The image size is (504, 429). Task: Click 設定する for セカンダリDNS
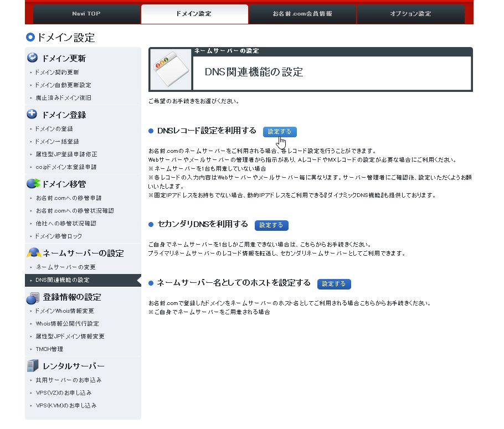pyautogui.click(x=271, y=225)
